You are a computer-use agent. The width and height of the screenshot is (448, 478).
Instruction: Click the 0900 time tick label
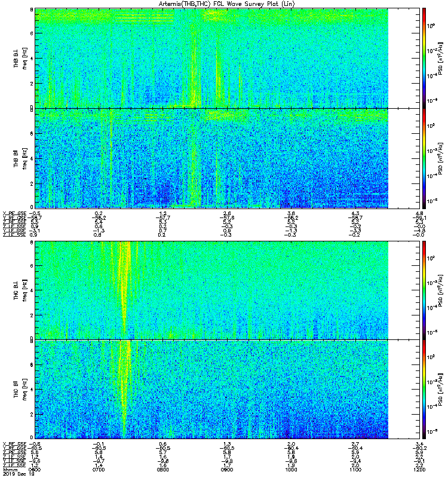227,470
